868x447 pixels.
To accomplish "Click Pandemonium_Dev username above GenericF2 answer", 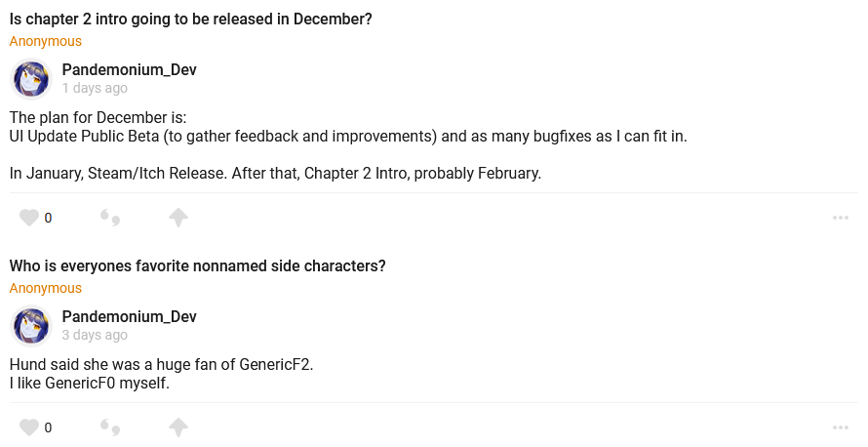I will tap(130, 316).
